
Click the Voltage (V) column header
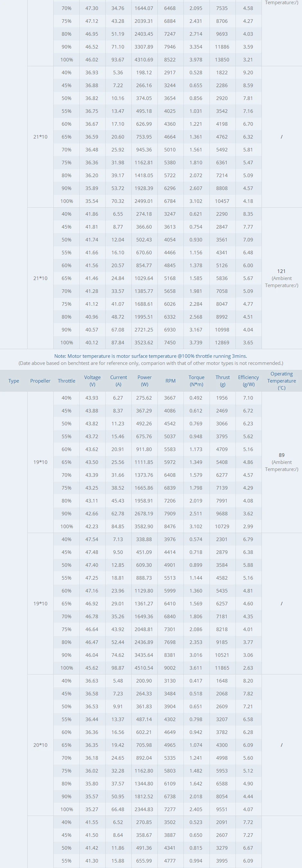[92, 381]
